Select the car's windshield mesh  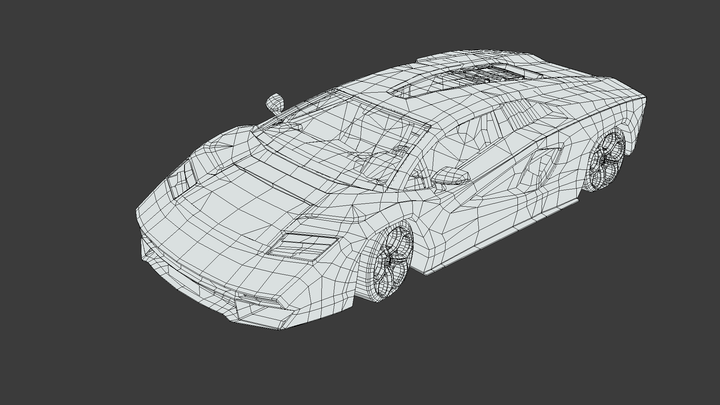(340, 141)
